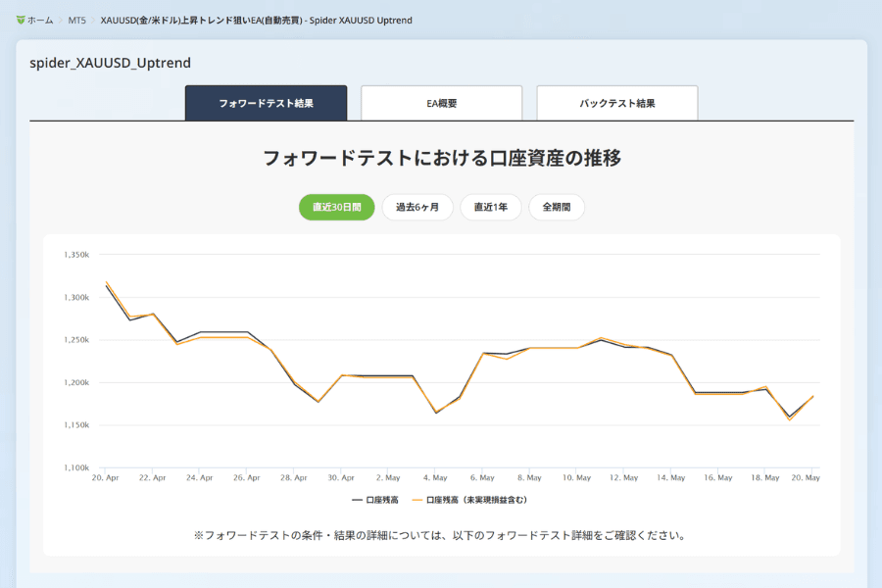The width and height of the screenshot is (882, 588).
Task: Click the 1,250k y-axis label
Action: pos(76,340)
